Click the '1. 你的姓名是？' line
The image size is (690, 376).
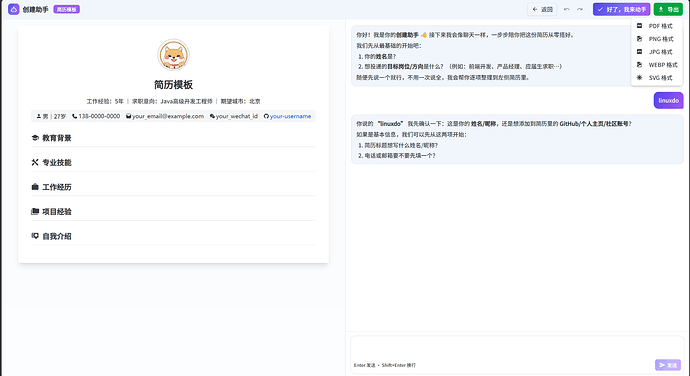pyautogui.click(x=377, y=56)
